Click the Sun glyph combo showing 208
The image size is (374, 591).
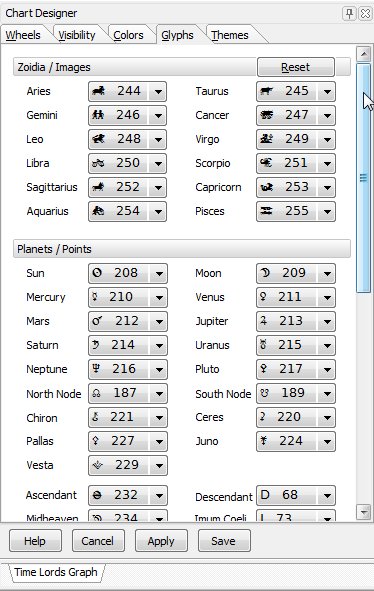[x=128, y=273]
